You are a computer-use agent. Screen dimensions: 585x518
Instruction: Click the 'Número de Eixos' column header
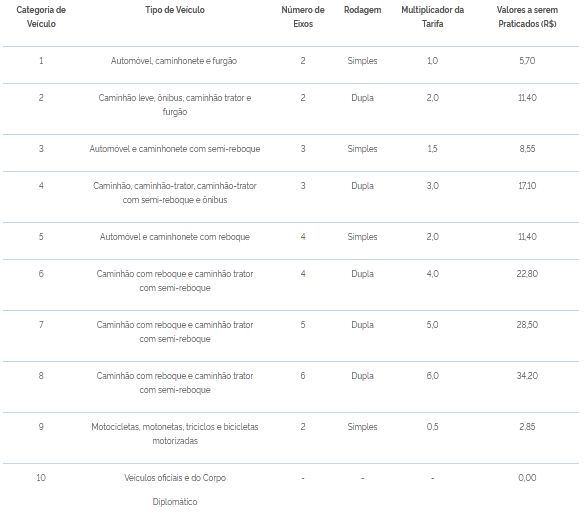(x=303, y=17)
